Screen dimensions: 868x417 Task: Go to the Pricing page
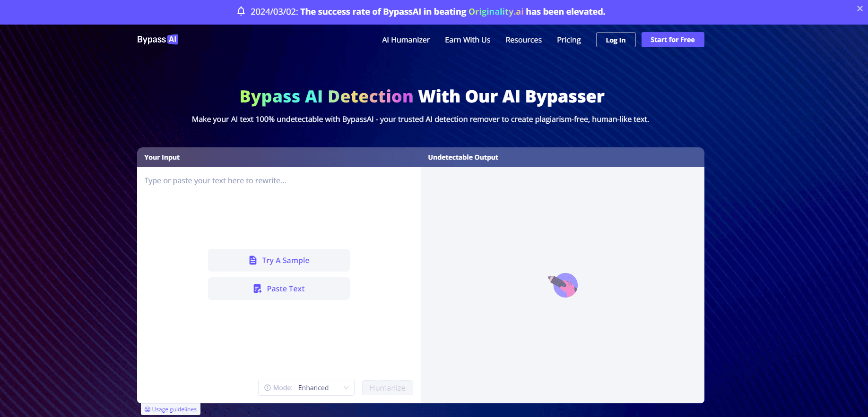(568, 40)
